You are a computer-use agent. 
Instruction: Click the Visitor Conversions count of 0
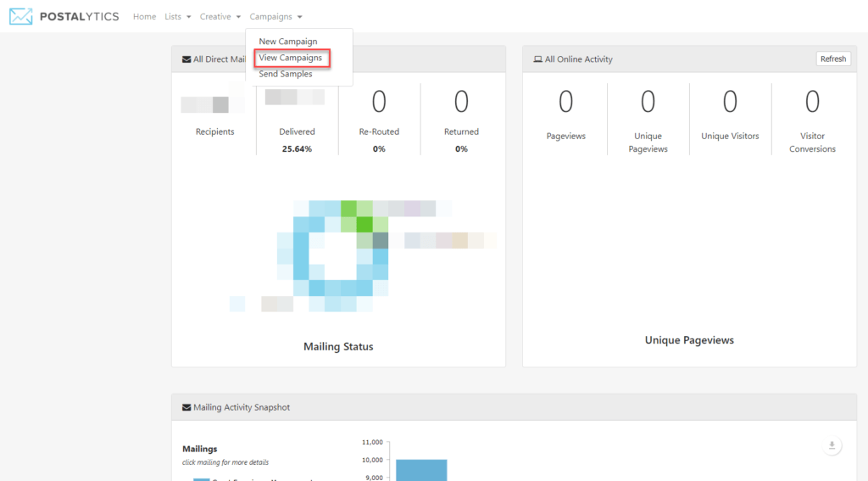pyautogui.click(x=812, y=102)
